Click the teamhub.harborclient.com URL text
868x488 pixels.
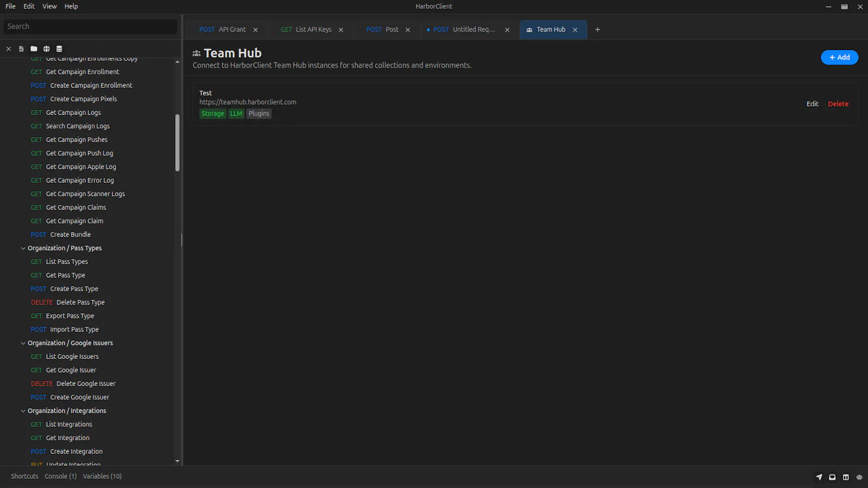tap(247, 102)
